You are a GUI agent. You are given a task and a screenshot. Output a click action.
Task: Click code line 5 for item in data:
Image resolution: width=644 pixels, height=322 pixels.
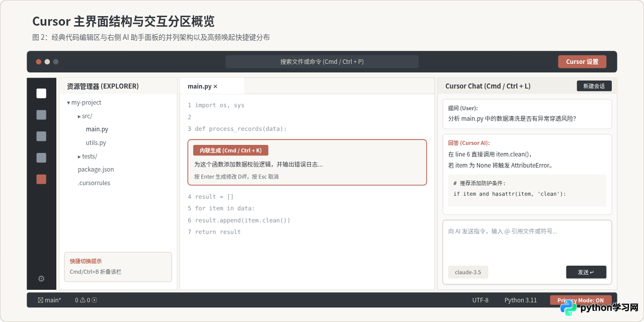tap(221, 208)
